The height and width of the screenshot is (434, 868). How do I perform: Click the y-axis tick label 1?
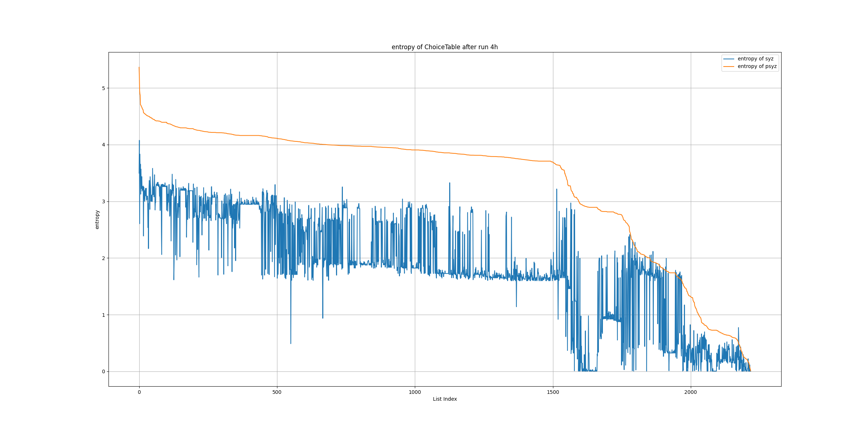[x=103, y=315]
